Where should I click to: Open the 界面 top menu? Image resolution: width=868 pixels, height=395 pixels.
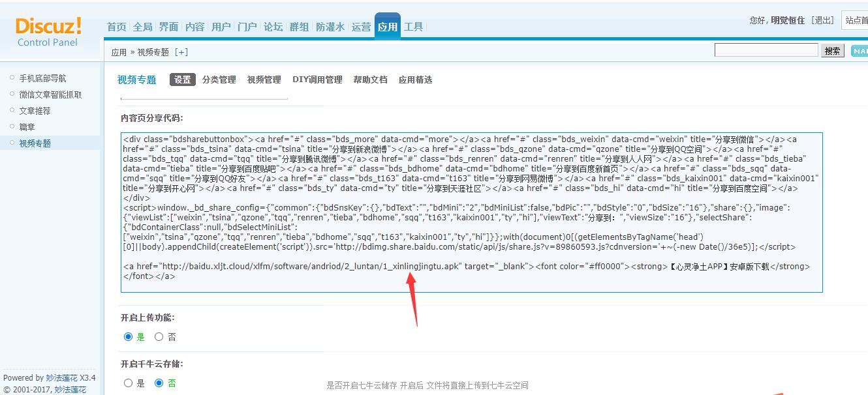pos(169,27)
